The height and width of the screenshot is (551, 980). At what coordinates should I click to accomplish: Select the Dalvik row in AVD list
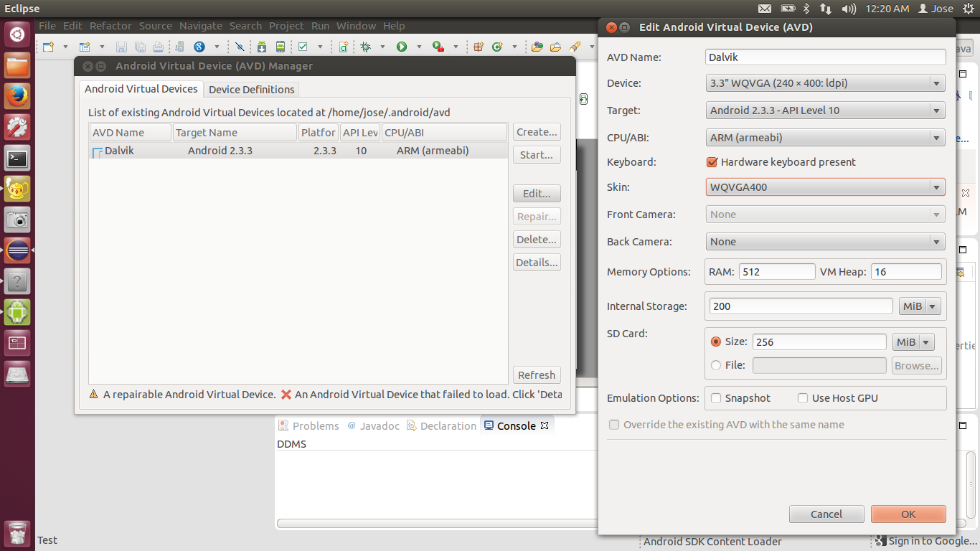tap(298, 151)
